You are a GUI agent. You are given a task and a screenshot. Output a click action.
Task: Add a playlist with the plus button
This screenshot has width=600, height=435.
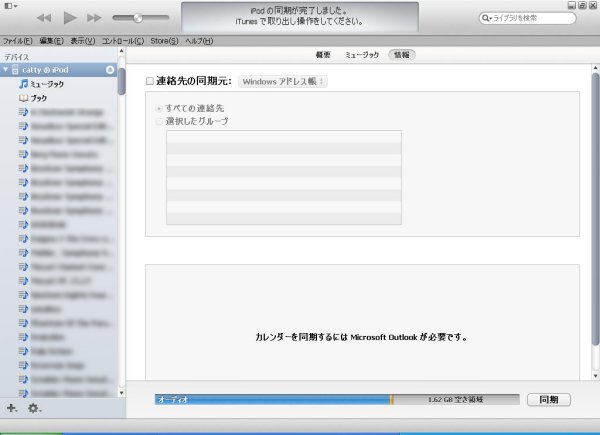click(11, 408)
